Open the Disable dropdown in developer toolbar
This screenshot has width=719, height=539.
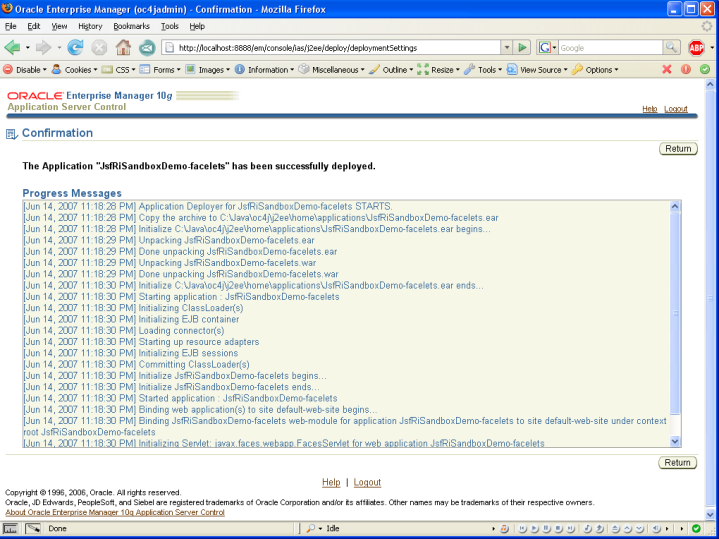pyautogui.click(x=25, y=70)
